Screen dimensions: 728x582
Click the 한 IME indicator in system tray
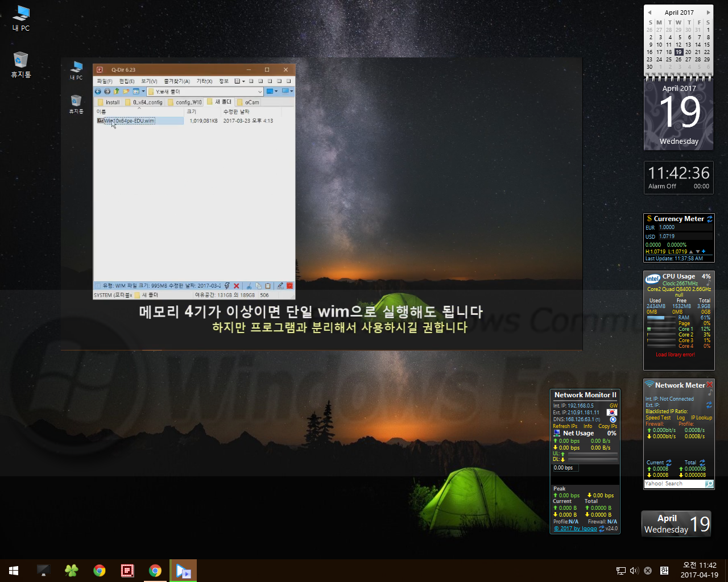[664, 571]
